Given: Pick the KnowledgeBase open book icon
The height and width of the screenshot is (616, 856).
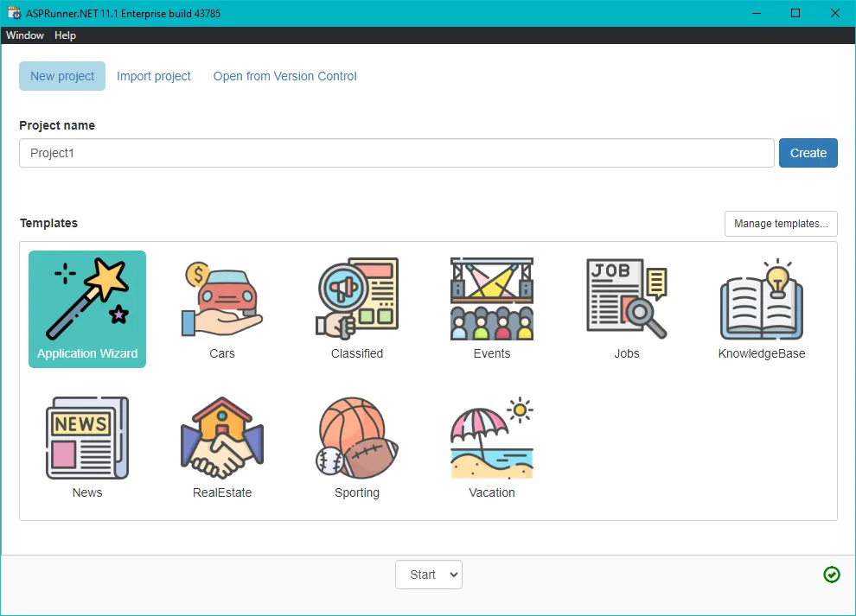Looking at the screenshot, I should point(762,299).
